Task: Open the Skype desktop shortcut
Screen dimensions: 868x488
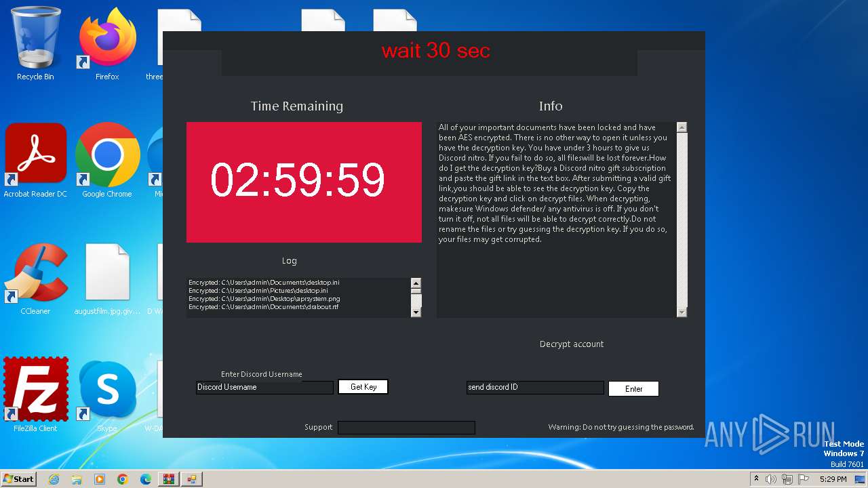Action: [x=107, y=395]
